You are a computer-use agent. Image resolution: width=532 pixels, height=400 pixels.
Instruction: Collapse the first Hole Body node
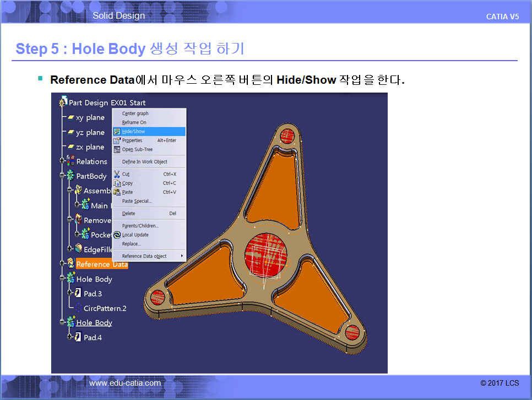coord(62,279)
